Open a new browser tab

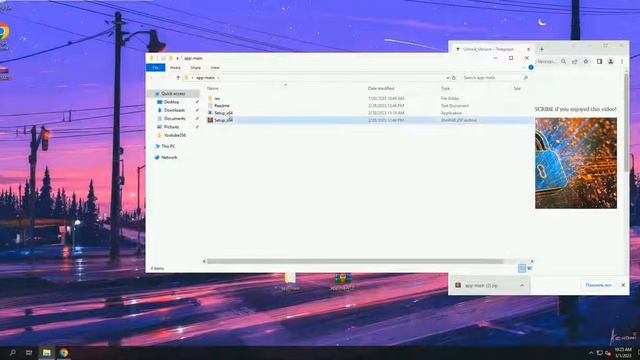[542, 49]
